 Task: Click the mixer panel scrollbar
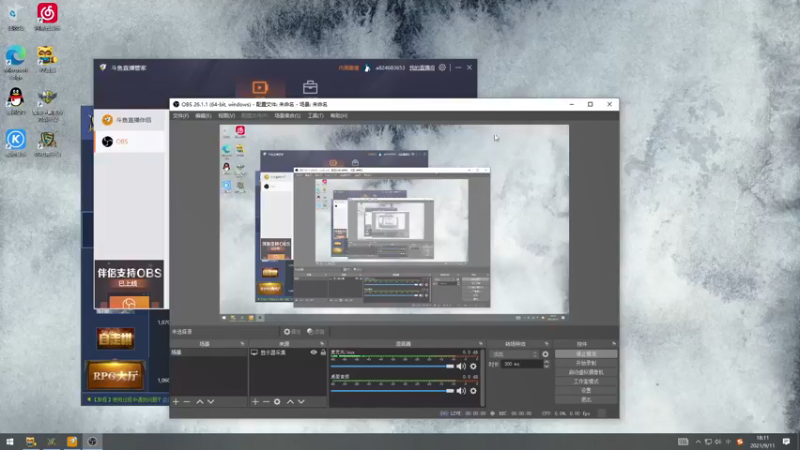[x=482, y=378]
